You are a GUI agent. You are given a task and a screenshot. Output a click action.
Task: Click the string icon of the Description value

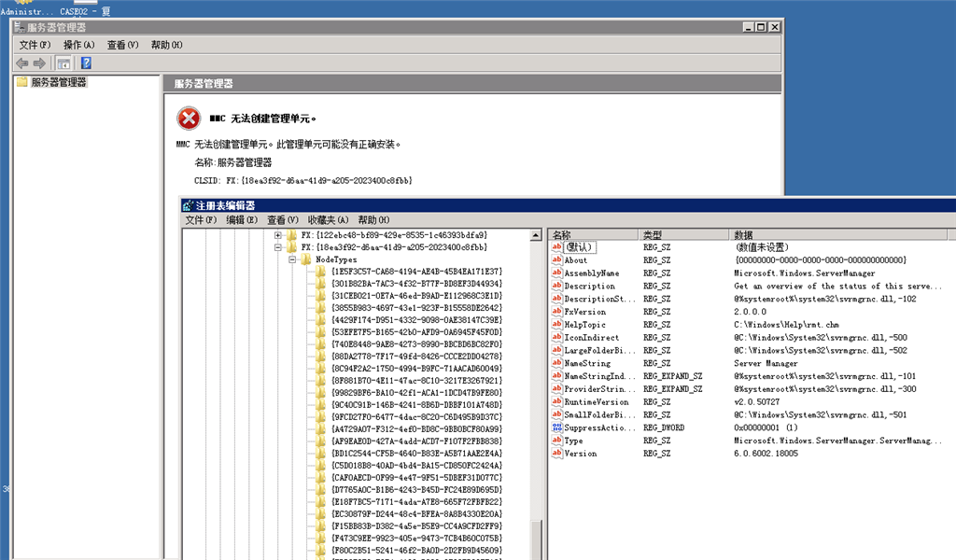coord(556,286)
